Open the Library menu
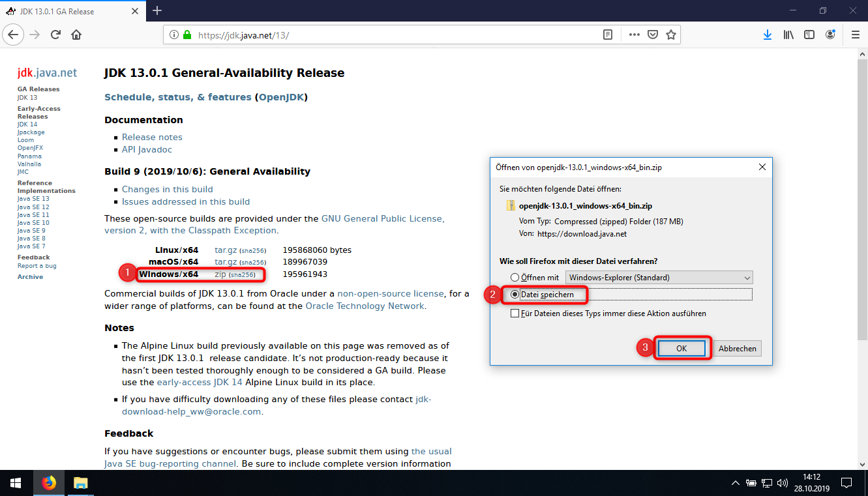The height and width of the screenshot is (496, 868). (x=788, y=35)
